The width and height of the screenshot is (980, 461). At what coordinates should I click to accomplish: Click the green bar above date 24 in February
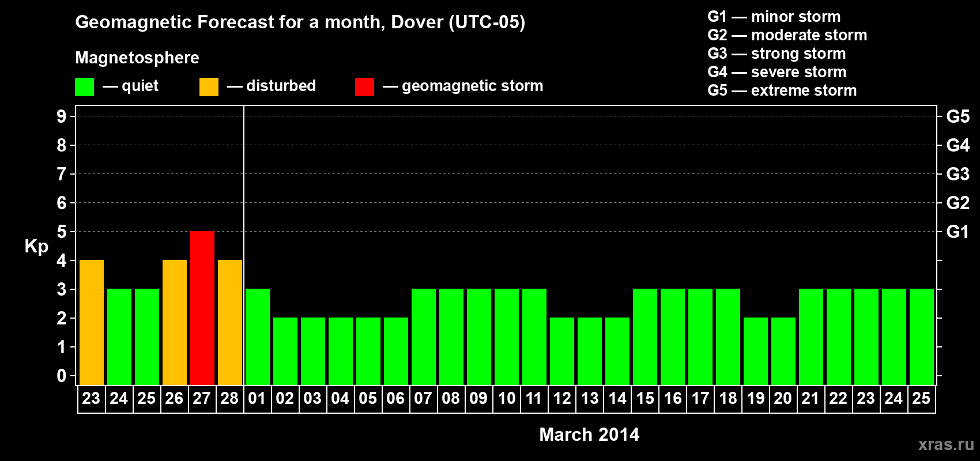119,337
